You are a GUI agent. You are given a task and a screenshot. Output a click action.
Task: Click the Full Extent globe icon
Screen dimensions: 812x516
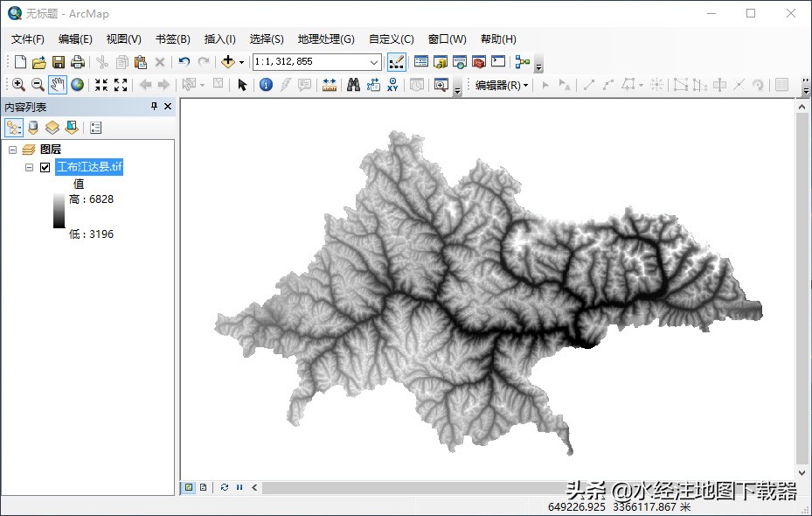78,85
